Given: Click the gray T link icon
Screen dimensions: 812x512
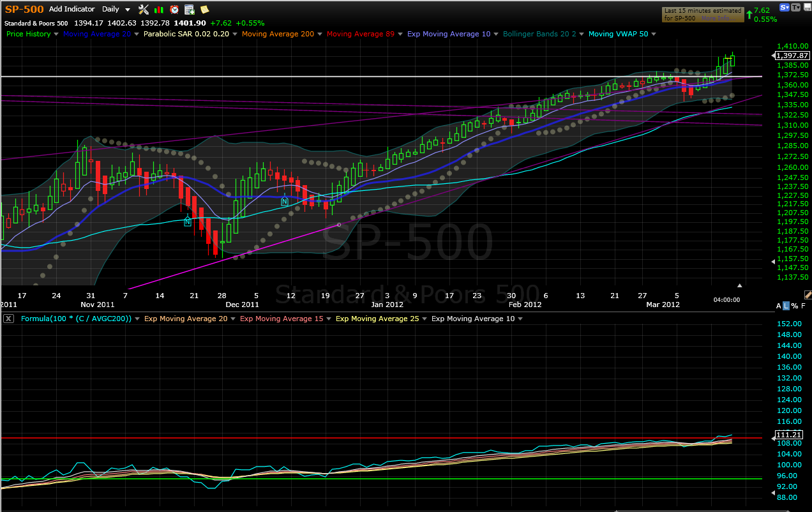Looking at the screenshot, I should [795, 8].
